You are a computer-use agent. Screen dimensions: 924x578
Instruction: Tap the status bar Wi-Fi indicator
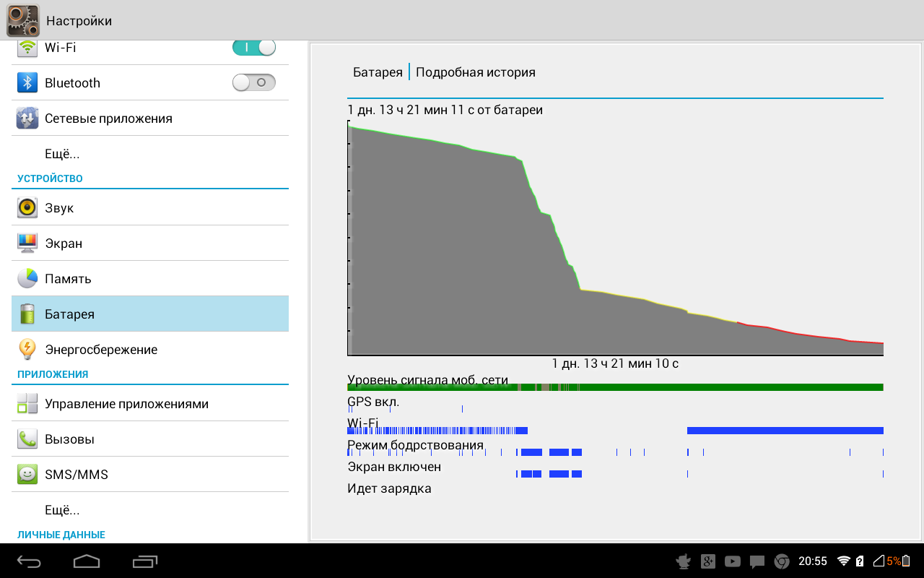coord(843,561)
